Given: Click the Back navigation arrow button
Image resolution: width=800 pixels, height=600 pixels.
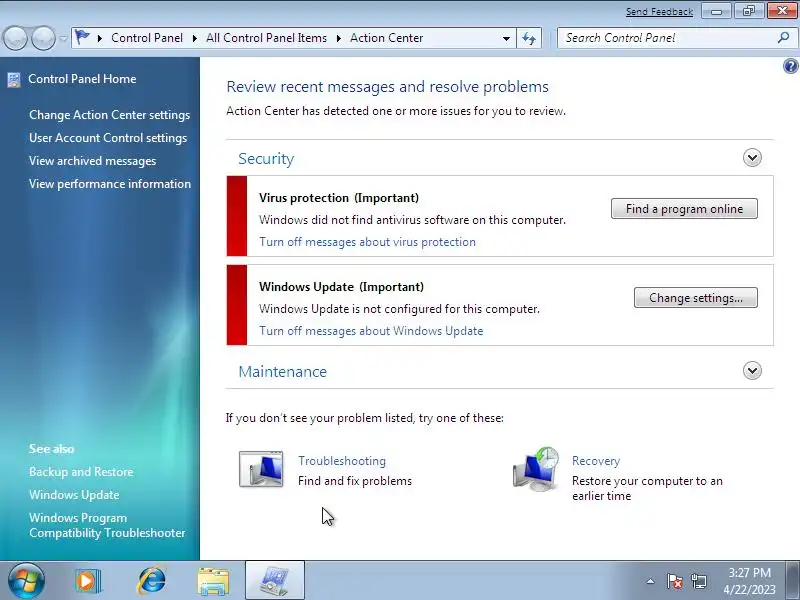Looking at the screenshot, I should pyautogui.click(x=15, y=38).
